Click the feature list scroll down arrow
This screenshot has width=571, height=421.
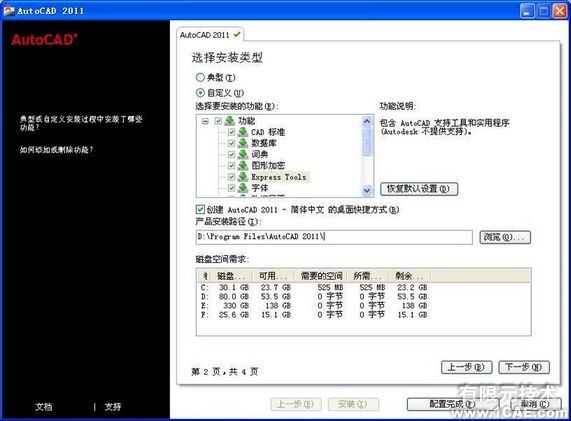(x=367, y=190)
